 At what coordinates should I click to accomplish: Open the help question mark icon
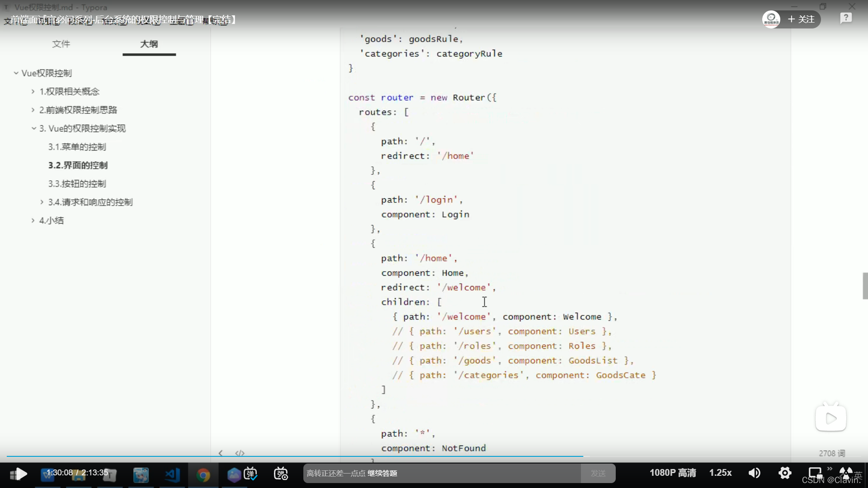[x=846, y=19]
